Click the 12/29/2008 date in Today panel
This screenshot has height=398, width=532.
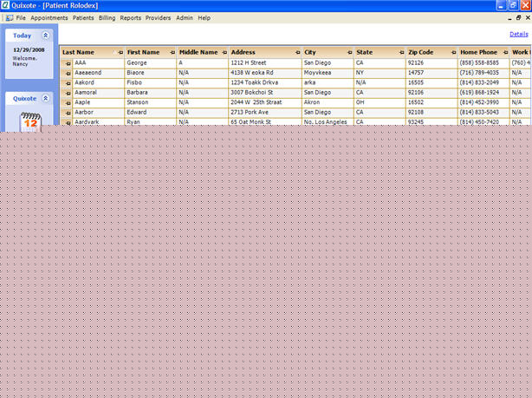click(x=29, y=50)
